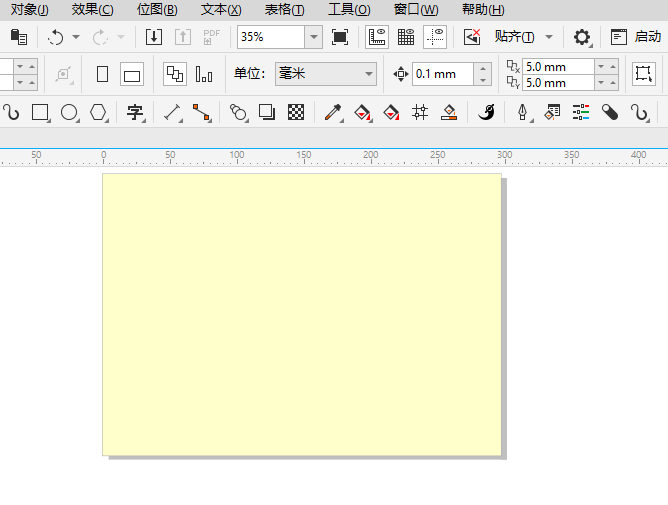Screen dimensions: 668x505
Task: Open the 单位 units dropdown (毫米)
Action: tap(326, 74)
